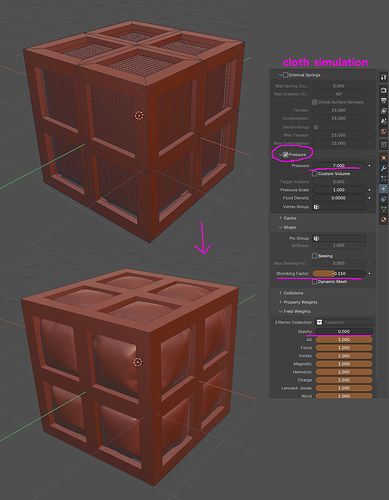
Task: Open the Pressure Vertex Group dropdown
Action: [339, 207]
